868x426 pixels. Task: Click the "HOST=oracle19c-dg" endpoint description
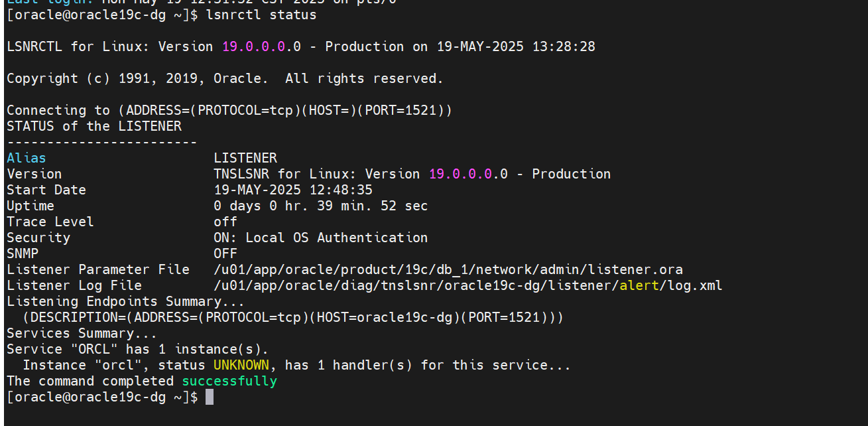[293, 317]
